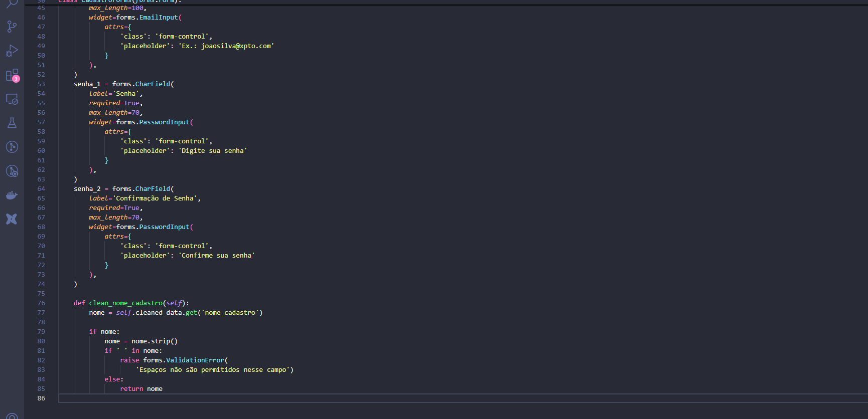Open the Docker whale view

tap(12, 195)
